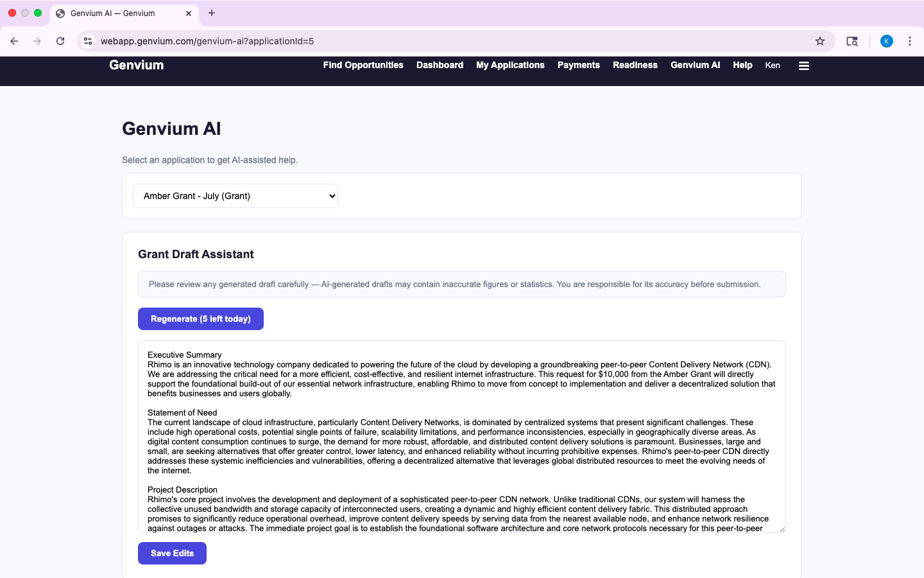Close the Genvium AI browser tab
Image resolution: width=924 pixels, height=578 pixels.
click(189, 13)
